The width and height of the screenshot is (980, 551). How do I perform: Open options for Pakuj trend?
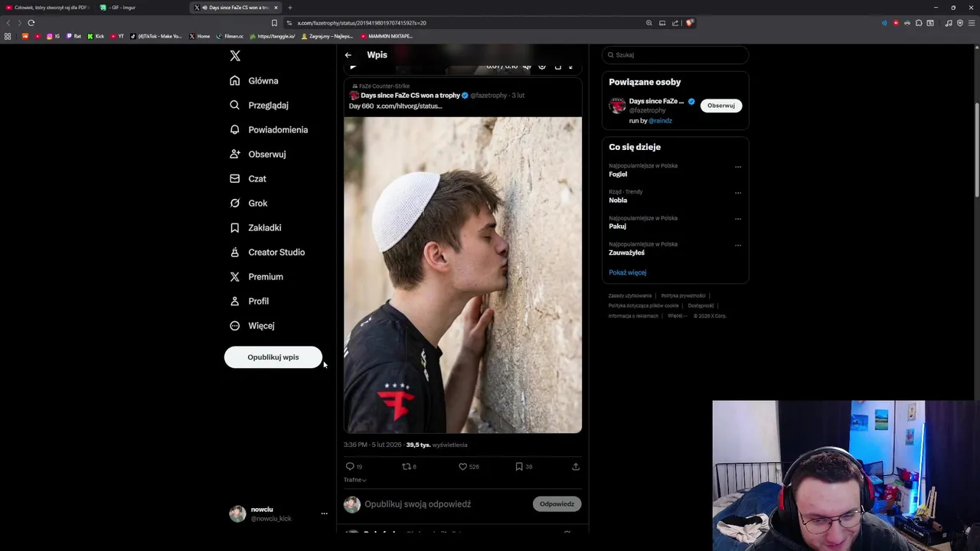(738, 219)
